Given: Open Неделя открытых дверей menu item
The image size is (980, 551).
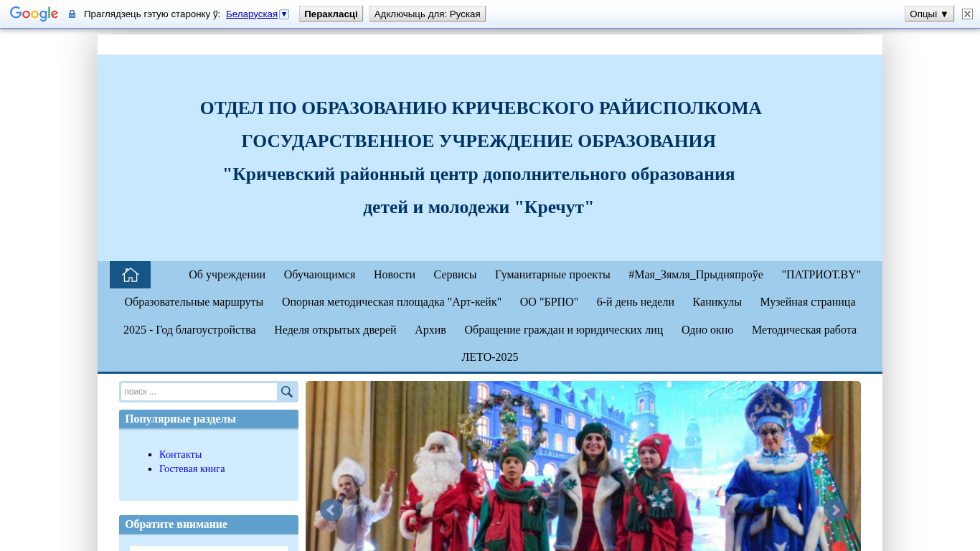Looking at the screenshot, I should pos(335,330).
